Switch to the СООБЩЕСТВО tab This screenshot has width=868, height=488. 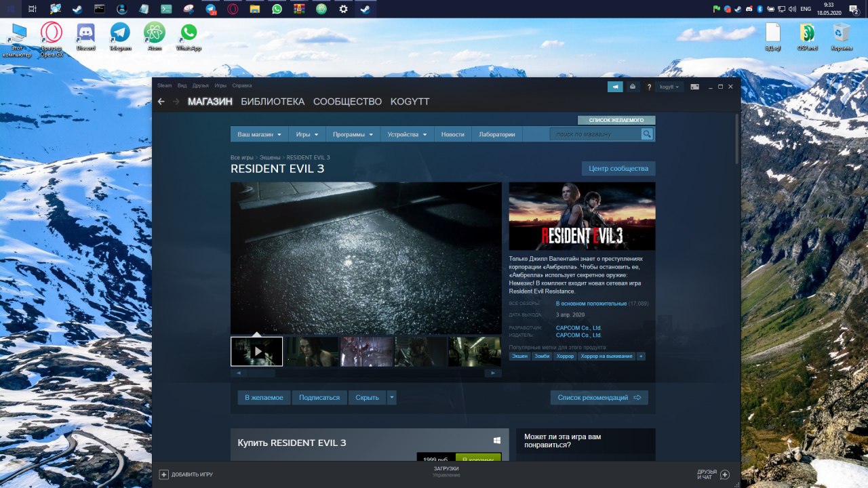click(348, 102)
